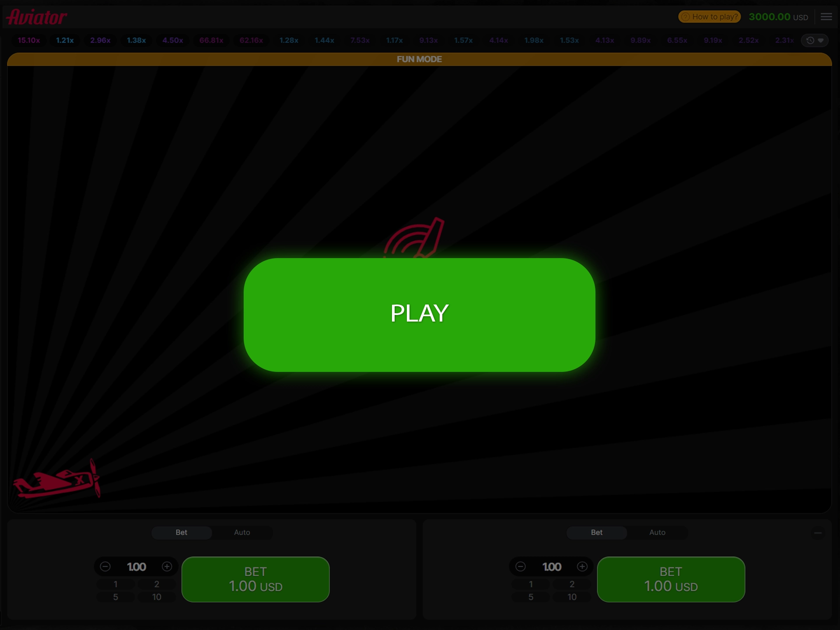
Task: Switch to Auto bet mode right panel
Action: tap(656, 532)
